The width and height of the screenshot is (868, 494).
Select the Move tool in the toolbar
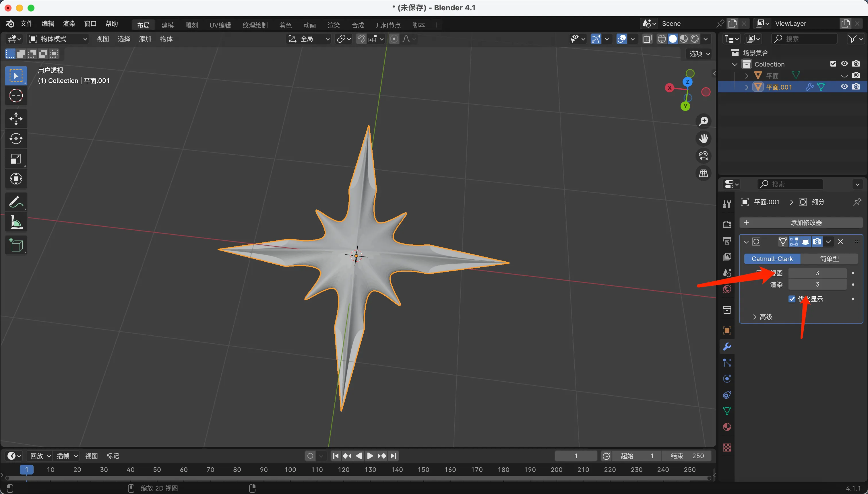click(16, 119)
